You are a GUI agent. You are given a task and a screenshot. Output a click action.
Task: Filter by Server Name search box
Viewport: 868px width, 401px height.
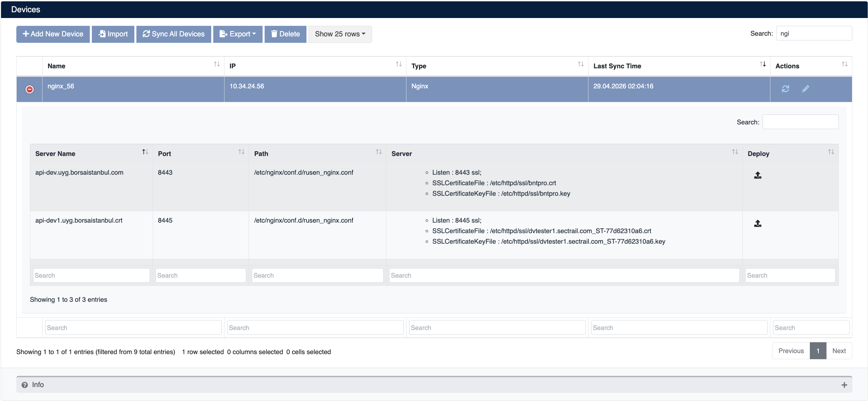(x=91, y=276)
